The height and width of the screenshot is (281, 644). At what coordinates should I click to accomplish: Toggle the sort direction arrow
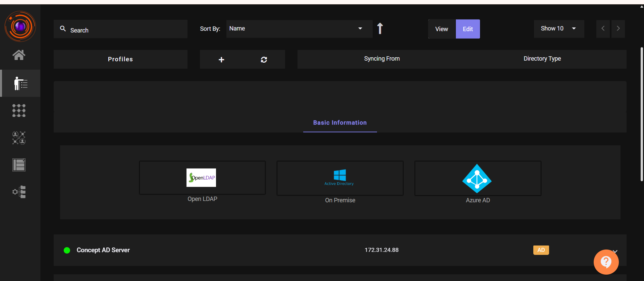380,28
